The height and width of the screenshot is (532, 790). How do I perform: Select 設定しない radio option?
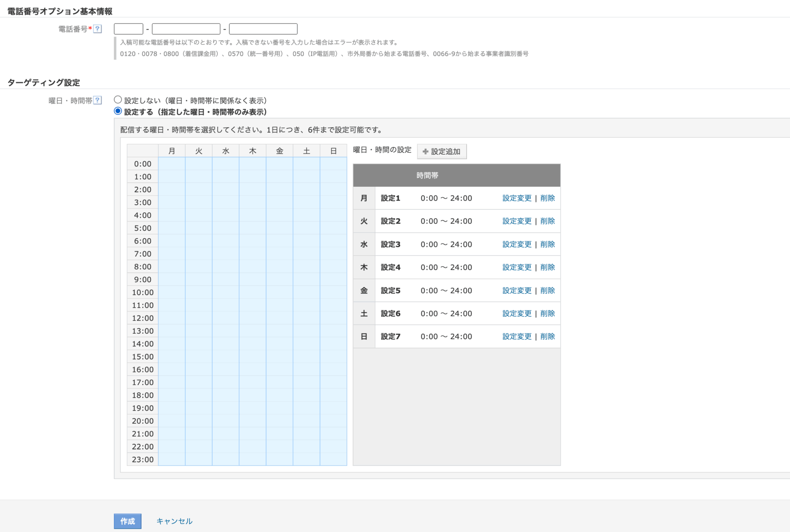(x=118, y=100)
